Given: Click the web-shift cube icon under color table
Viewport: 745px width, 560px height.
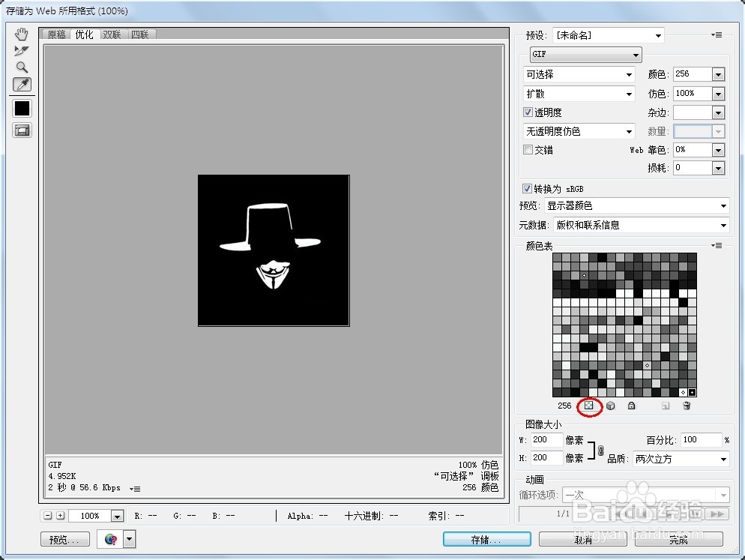Looking at the screenshot, I should (611, 406).
